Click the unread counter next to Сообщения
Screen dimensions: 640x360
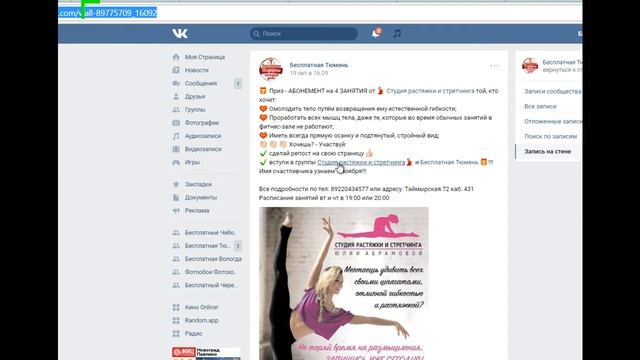[238, 83]
